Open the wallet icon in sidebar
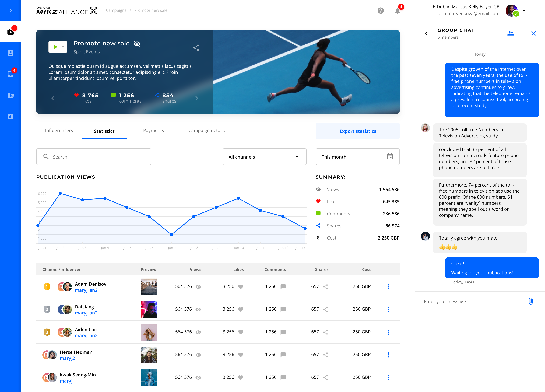 coord(11,95)
